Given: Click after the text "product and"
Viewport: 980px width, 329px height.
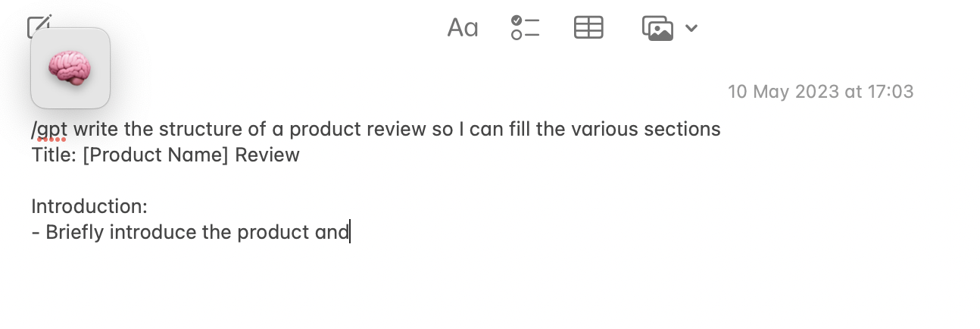Looking at the screenshot, I should 350,232.
